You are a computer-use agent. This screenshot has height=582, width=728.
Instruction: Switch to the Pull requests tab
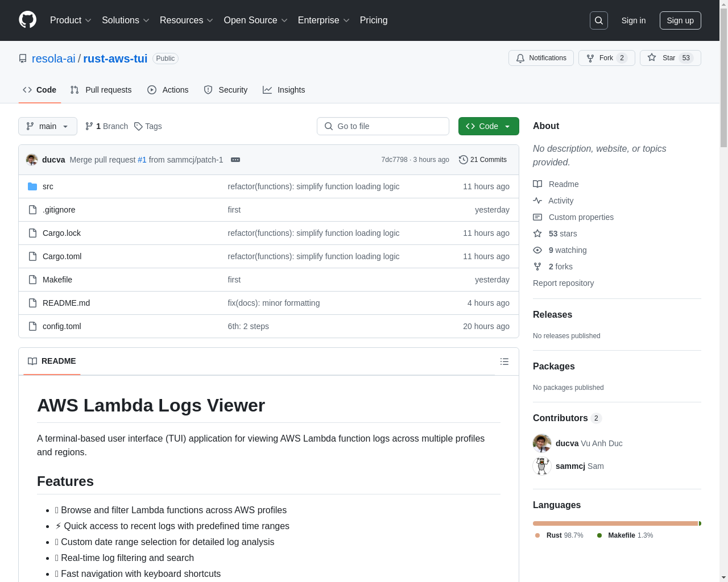tap(101, 90)
